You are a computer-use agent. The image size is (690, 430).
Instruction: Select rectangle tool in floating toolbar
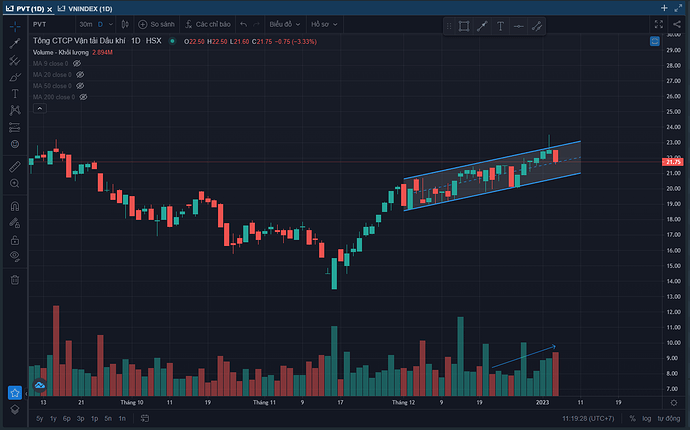(x=464, y=26)
